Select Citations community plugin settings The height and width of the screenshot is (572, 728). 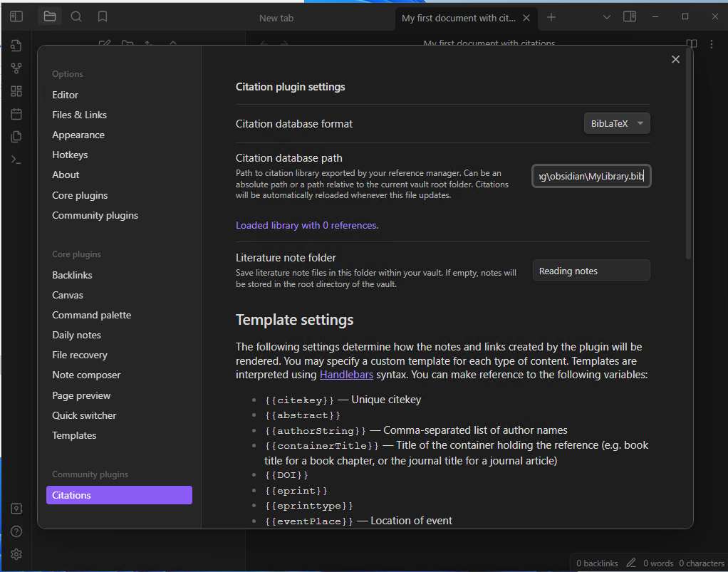[119, 495]
